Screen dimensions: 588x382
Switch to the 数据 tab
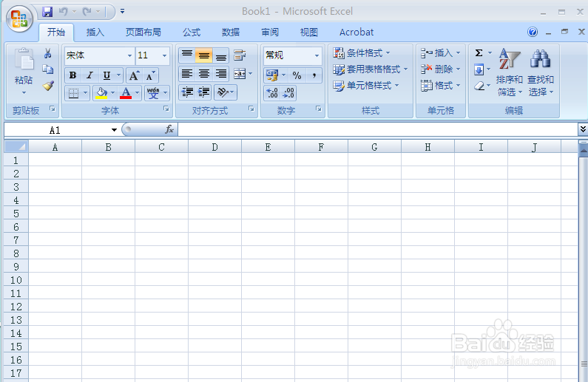click(231, 33)
